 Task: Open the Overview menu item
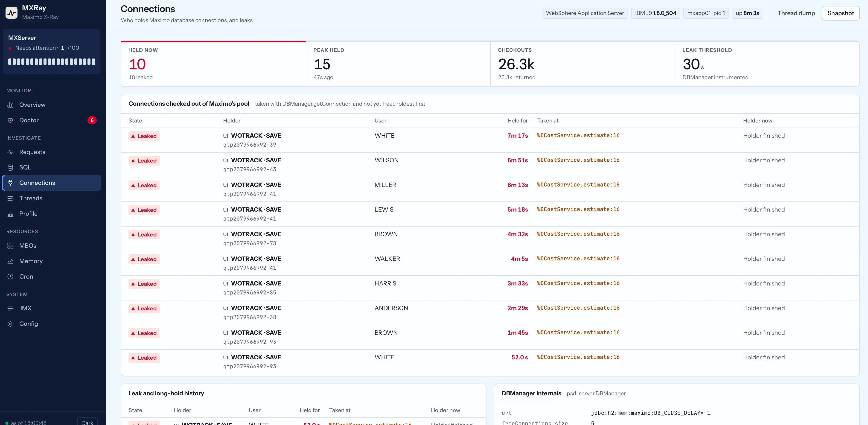(x=52, y=105)
